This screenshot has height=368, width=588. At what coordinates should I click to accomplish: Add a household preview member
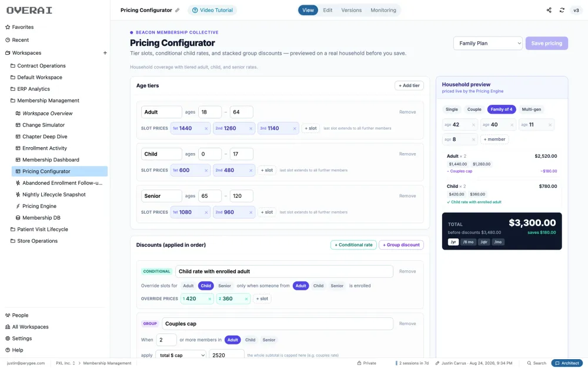(x=495, y=140)
